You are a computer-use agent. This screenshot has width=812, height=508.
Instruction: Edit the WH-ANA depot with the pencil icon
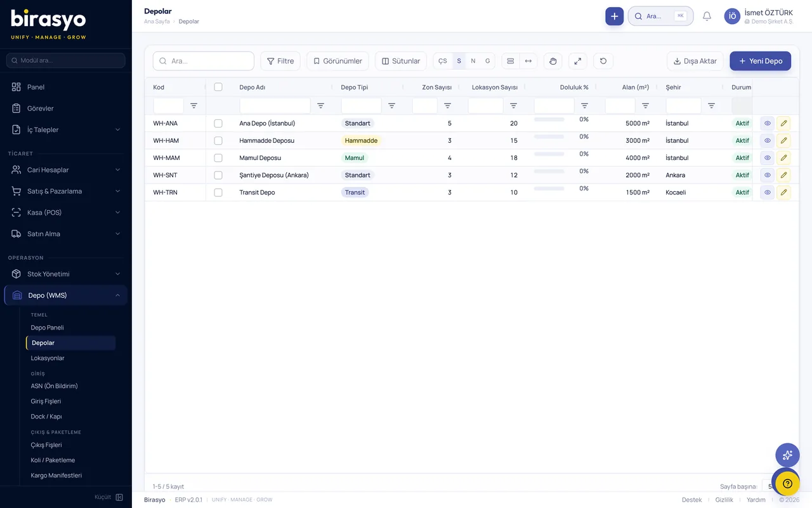(x=783, y=123)
